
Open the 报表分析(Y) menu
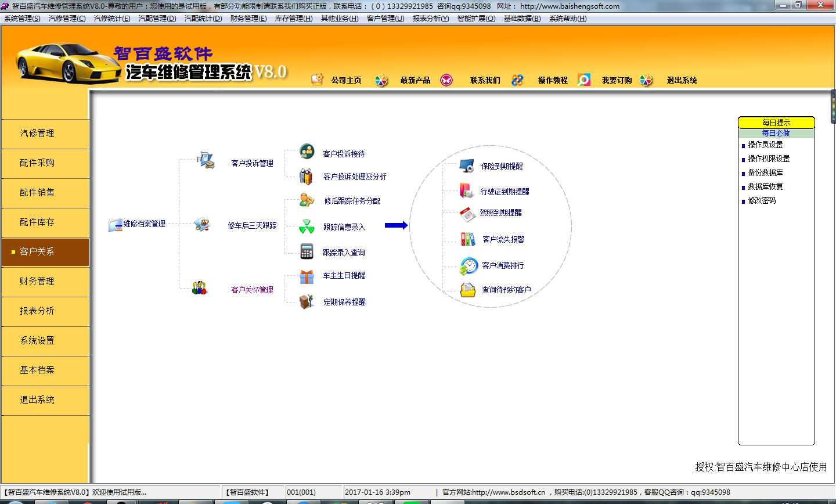[x=430, y=19]
